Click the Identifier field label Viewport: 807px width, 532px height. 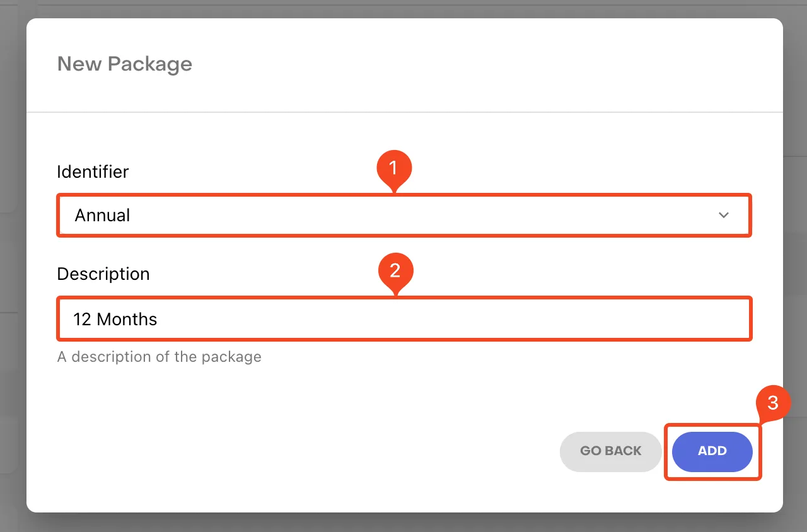pos(93,171)
